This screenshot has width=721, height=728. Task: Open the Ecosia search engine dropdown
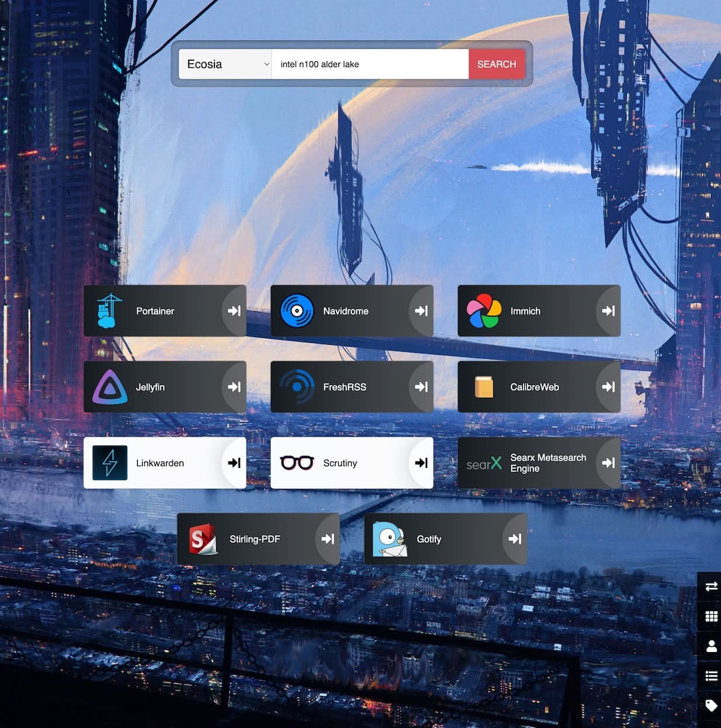(x=226, y=64)
